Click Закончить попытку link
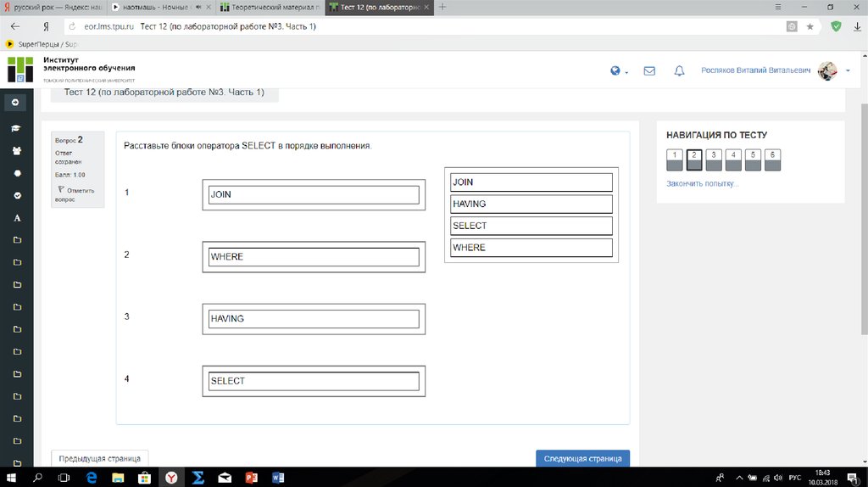This screenshot has width=868, height=487. [702, 183]
